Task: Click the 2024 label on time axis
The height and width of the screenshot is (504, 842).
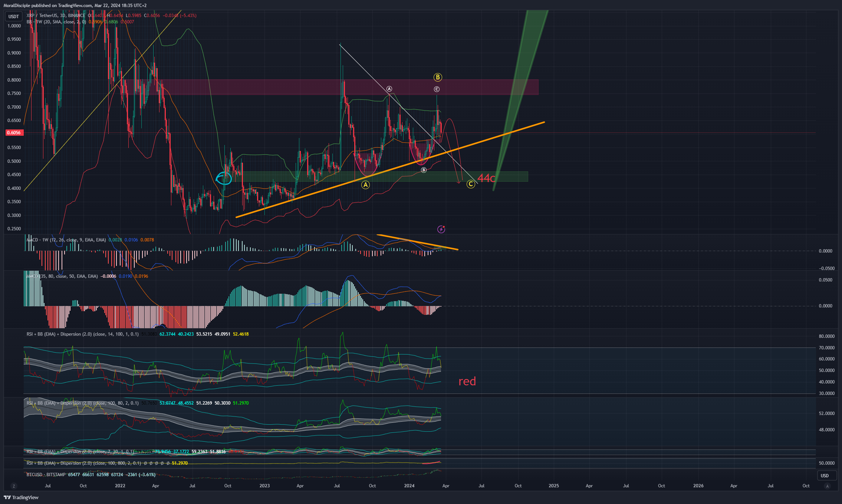Action: coord(409,486)
